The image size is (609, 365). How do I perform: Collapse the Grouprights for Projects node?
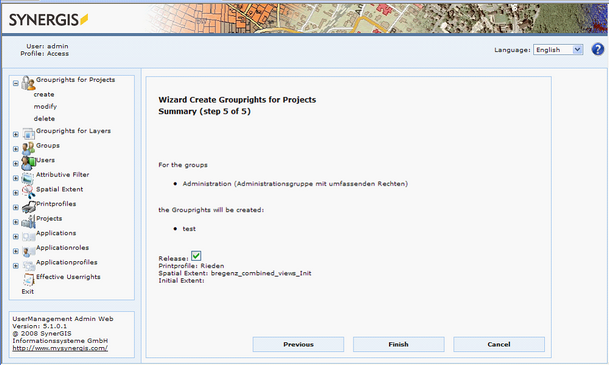(x=16, y=83)
